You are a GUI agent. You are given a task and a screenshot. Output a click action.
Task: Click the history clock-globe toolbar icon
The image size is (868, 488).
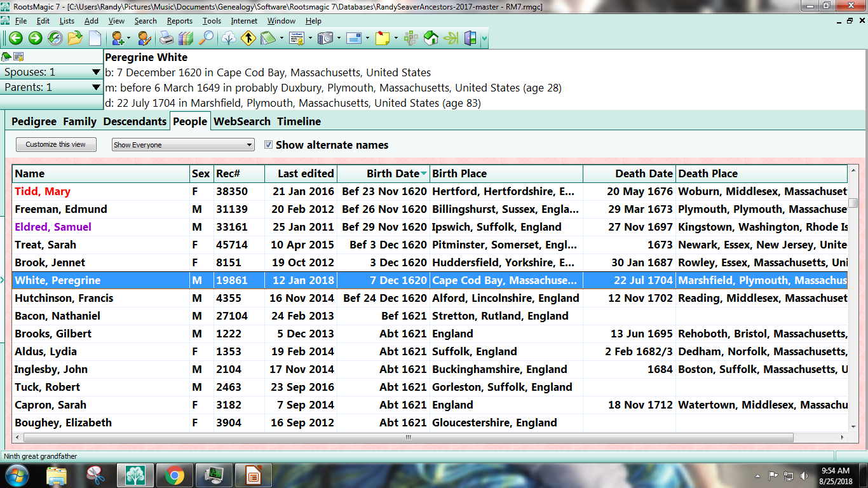[x=55, y=38]
